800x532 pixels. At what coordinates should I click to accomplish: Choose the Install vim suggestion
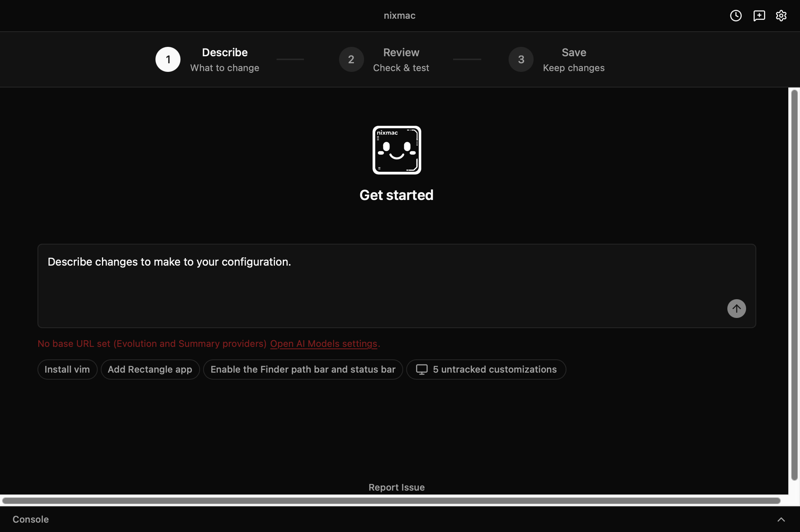67,370
